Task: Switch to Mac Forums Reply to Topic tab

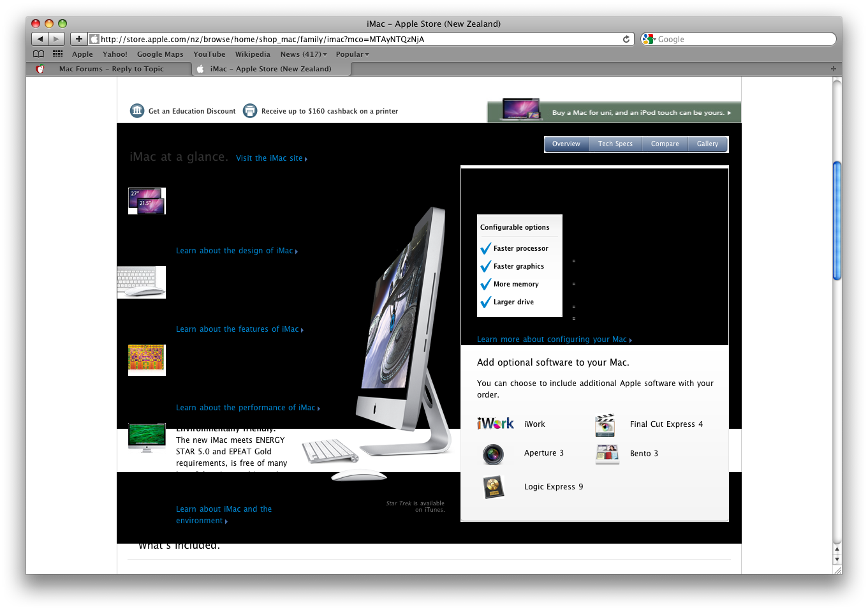Action: 112,69
